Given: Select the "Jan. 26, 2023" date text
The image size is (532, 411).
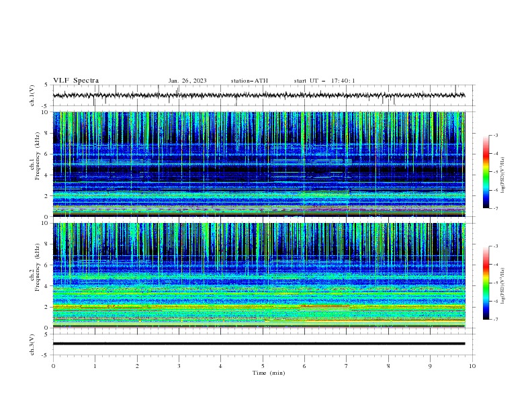Looking at the screenshot, I should pyautogui.click(x=187, y=81).
